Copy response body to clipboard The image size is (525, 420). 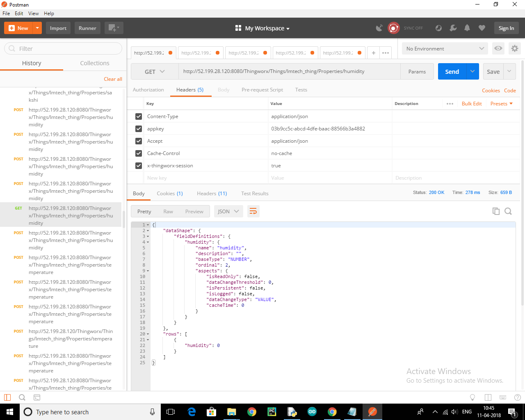[496, 211]
